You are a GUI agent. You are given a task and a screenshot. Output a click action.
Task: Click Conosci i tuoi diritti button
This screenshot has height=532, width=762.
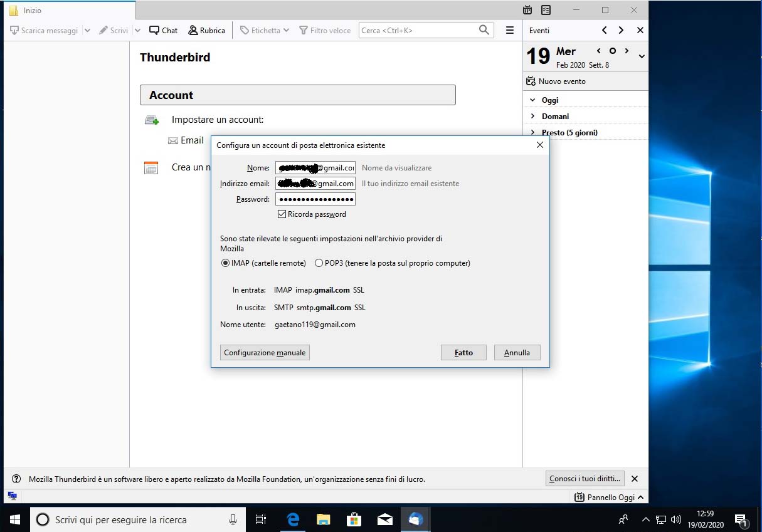[x=585, y=479]
